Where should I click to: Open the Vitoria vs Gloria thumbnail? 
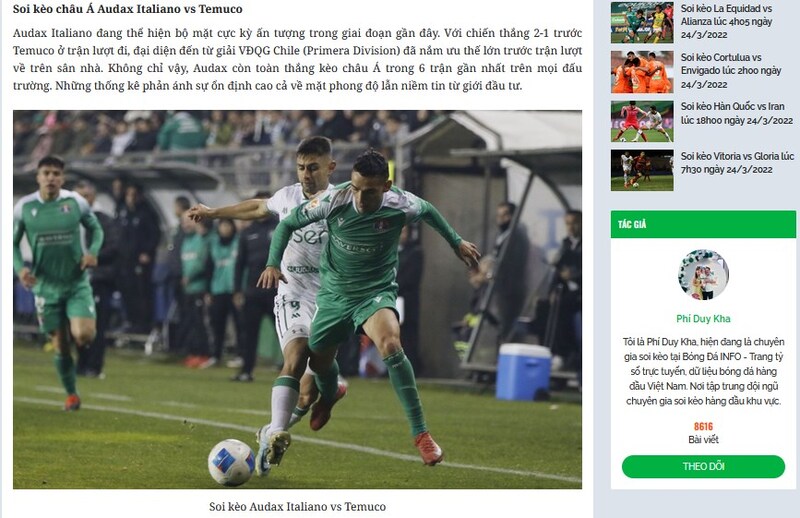pyautogui.click(x=642, y=170)
